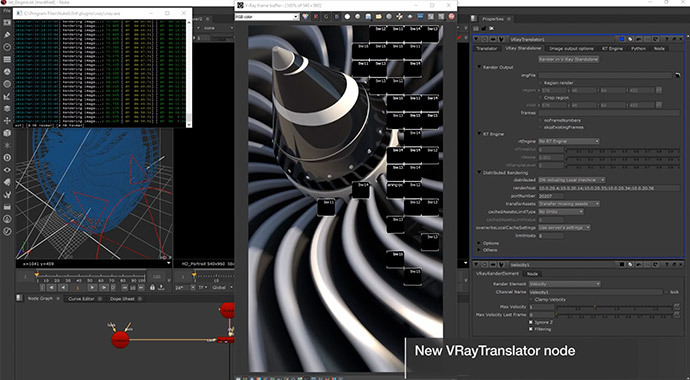Image resolution: width=690 pixels, height=380 pixels.
Task: Browse for imgFile with the folder icon
Action: (x=677, y=75)
